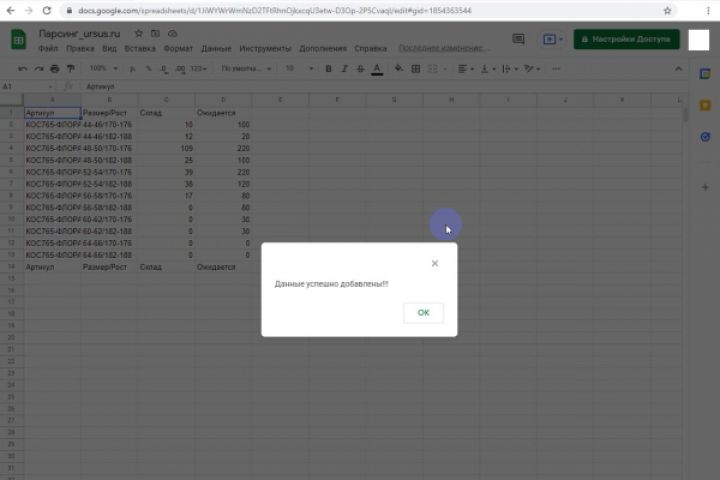Redo the last action
This screenshot has height=480, width=720.
pyautogui.click(x=39, y=69)
